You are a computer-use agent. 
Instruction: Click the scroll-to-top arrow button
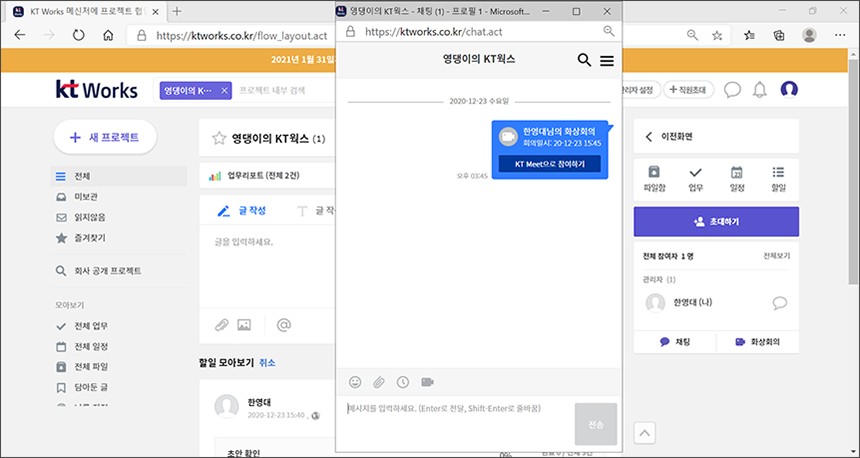[644, 433]
